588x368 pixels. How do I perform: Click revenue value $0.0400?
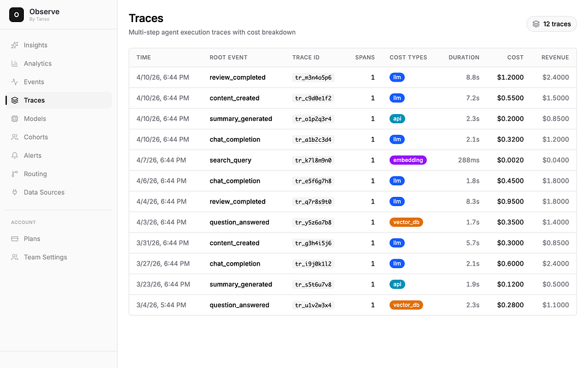click(x=556, y=160)
